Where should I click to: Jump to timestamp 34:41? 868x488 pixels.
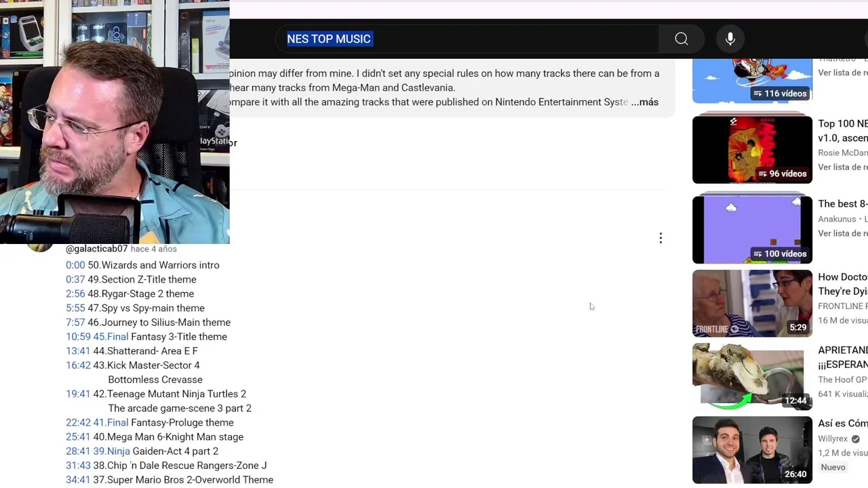[x=78, y=479]
